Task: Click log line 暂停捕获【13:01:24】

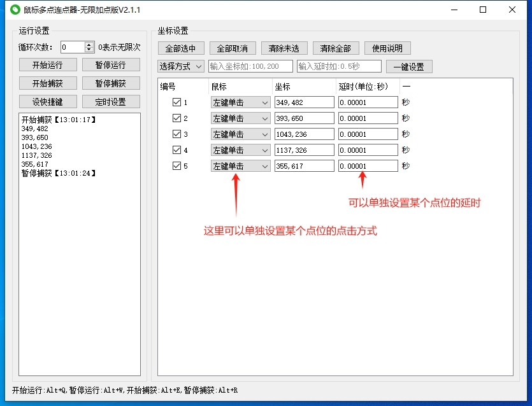Action: pos(59,173)
